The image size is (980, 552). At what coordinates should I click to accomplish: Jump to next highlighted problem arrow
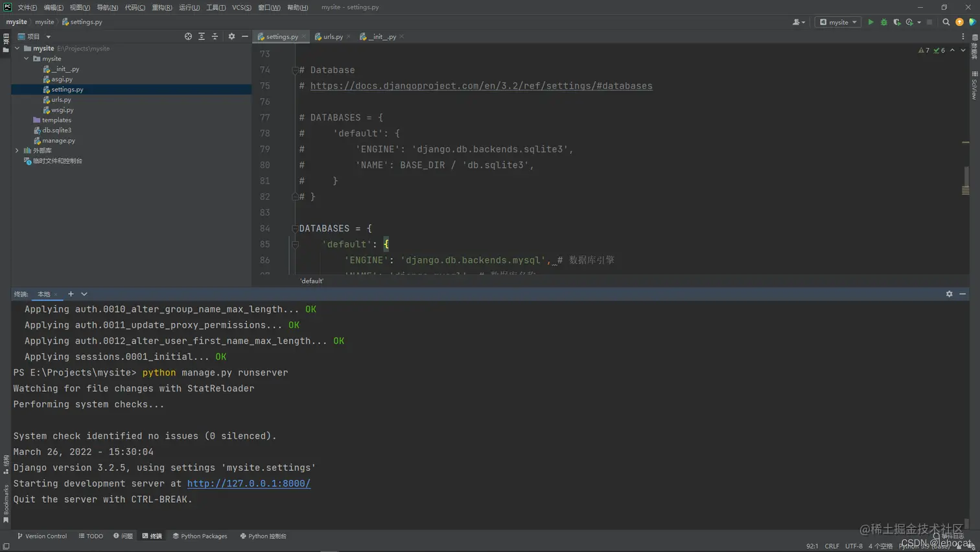click(x=962, y=50)
